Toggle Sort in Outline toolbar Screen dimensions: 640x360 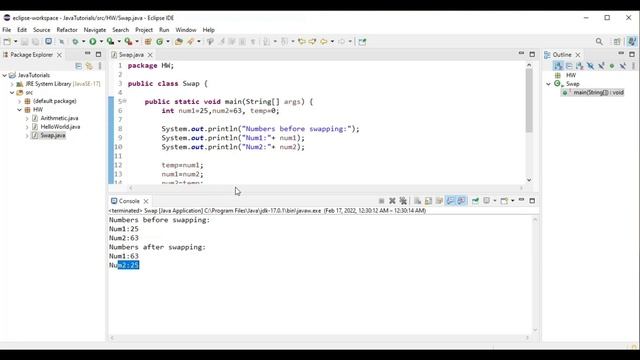tap(558, 66)
